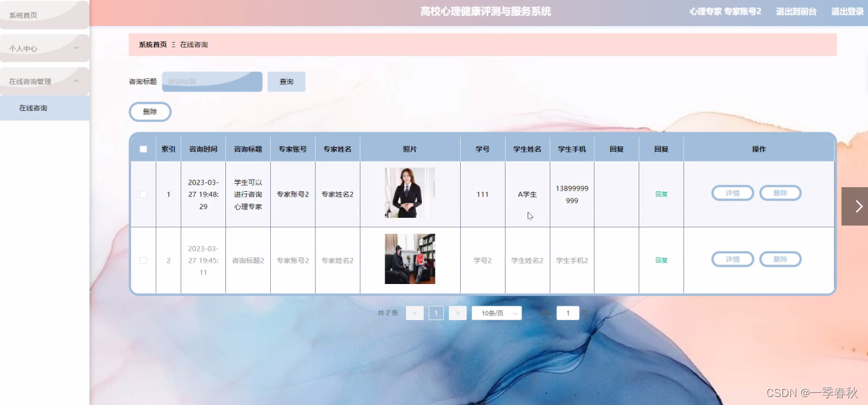Click the 删除 button above the table
The width and height of the screenshot is (868, 405).
pyautogui.click(x=150, y=112)
